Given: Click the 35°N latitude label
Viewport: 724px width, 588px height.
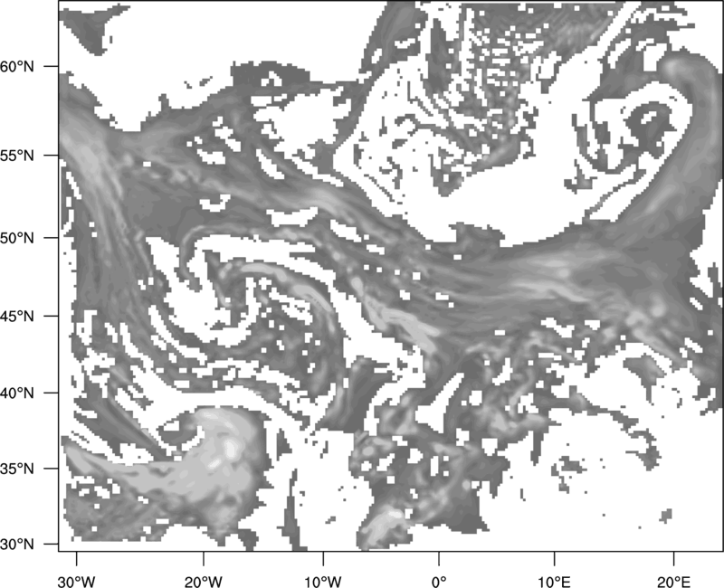Looking at the screenshot, I should point(17,469).
